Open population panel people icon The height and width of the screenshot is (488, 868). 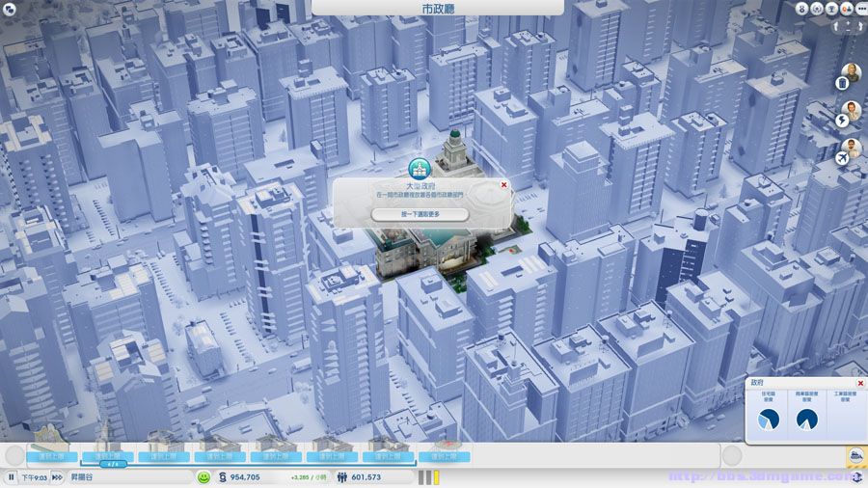pos(341,477)
